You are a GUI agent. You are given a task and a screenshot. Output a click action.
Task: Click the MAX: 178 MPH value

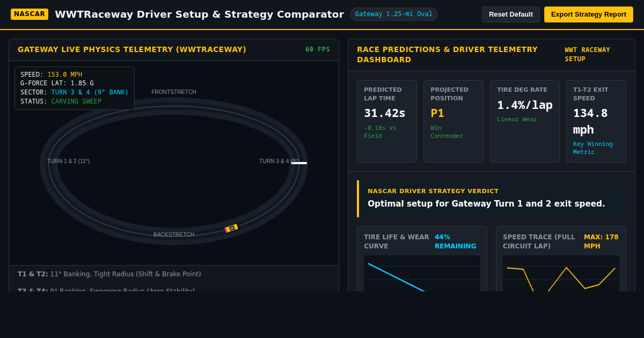pyautogui.click(x=601, y=241)
